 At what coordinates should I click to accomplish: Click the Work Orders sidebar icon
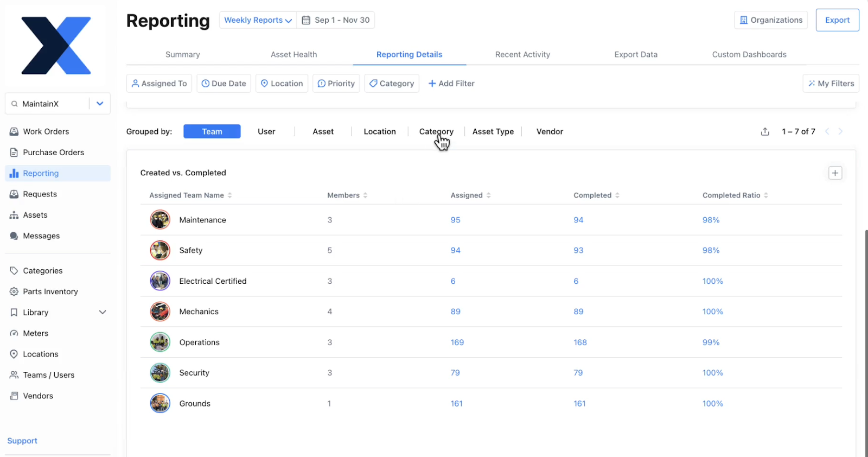(x=14, y=132)
